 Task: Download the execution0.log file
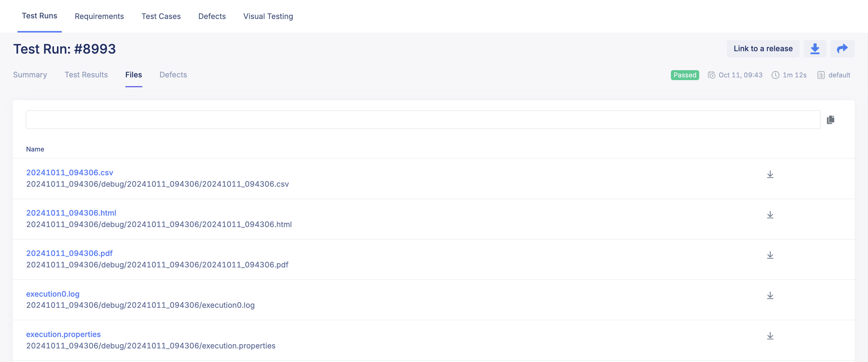point(770,296)
